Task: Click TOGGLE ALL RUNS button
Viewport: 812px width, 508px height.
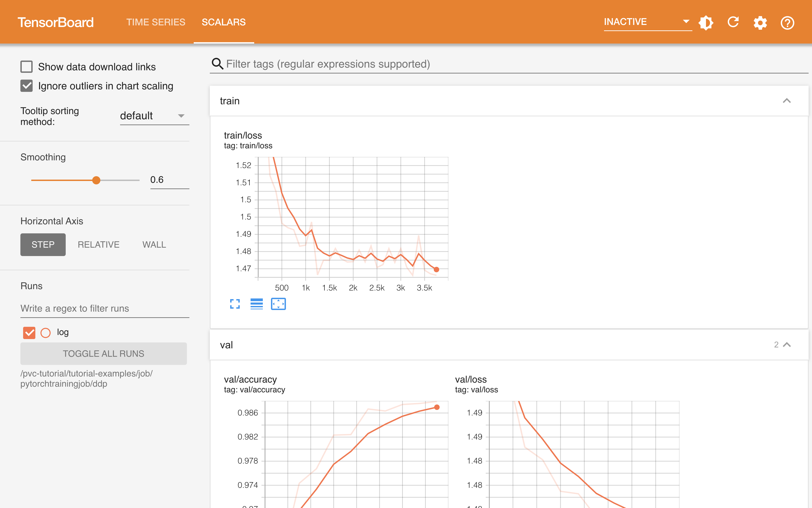Action: click(x=103, y=354)
